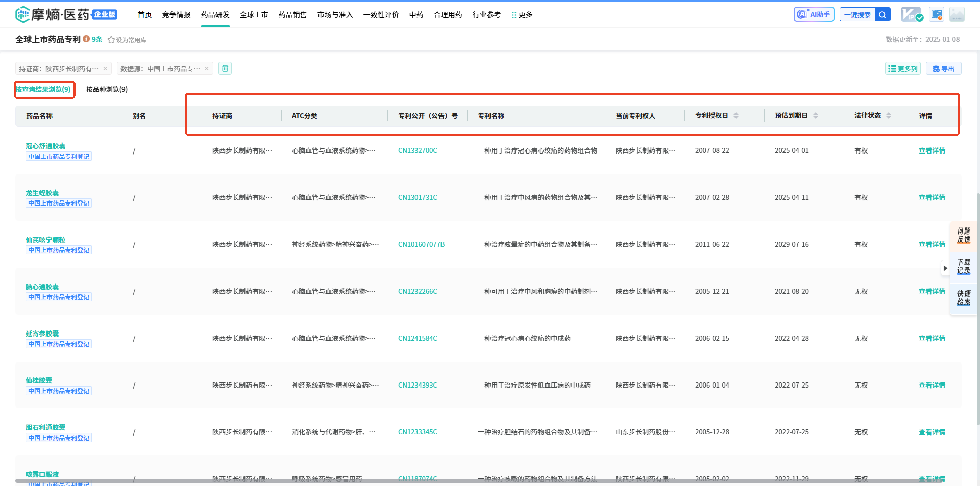The width and height of the screenshot is (980, 486).
Task: Click 中国上市药品专利登记 tag under 冠心舒通胶囊
Action: coord(59,157)
